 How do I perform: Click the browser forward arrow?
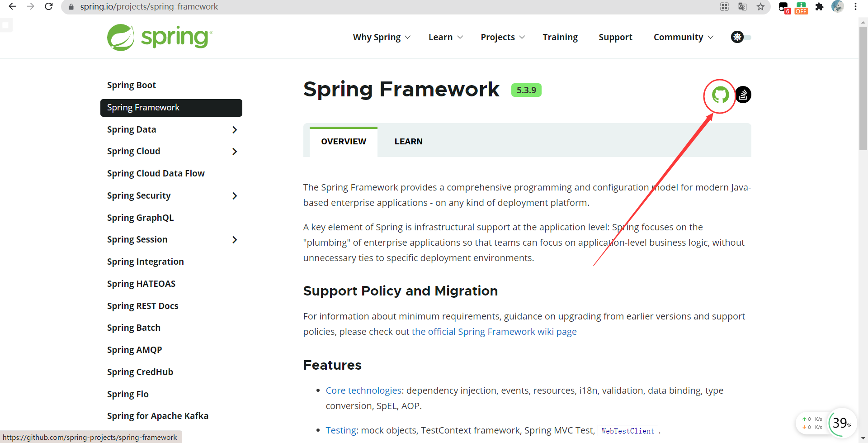[30, 6]
